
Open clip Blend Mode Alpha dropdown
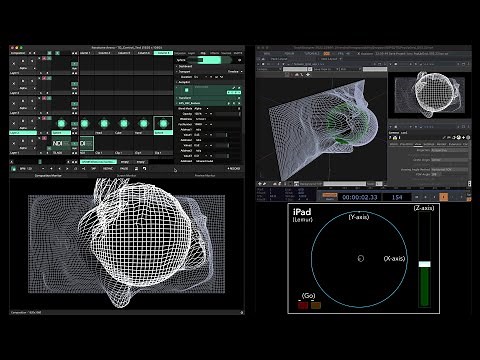(x=202, y=109)
